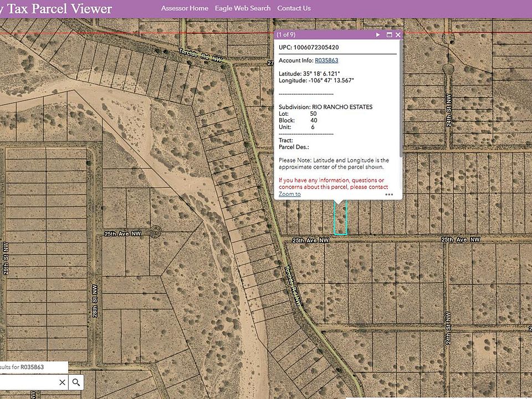The image size is (532, 399).
Task: Click Subdivision RIO RANCHO ESTATES text
Action: coord(326,107)
